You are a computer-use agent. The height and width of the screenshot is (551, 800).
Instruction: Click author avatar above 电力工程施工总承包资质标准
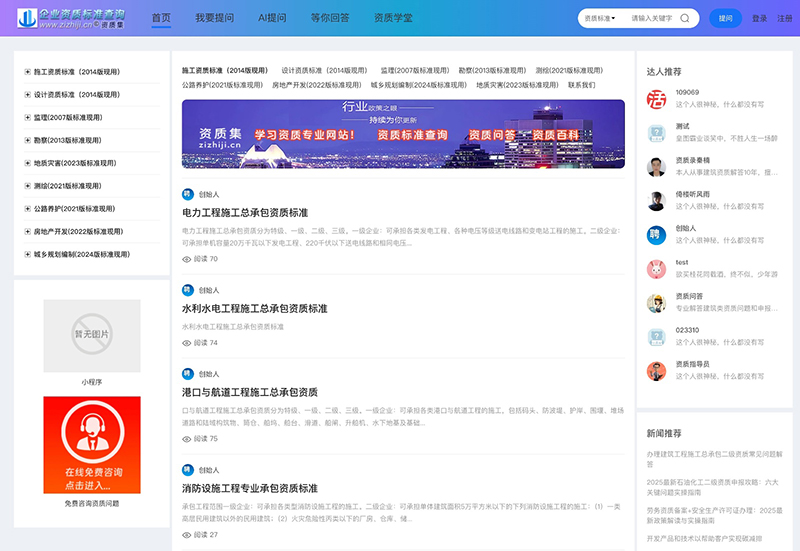(x=187, y=194)
